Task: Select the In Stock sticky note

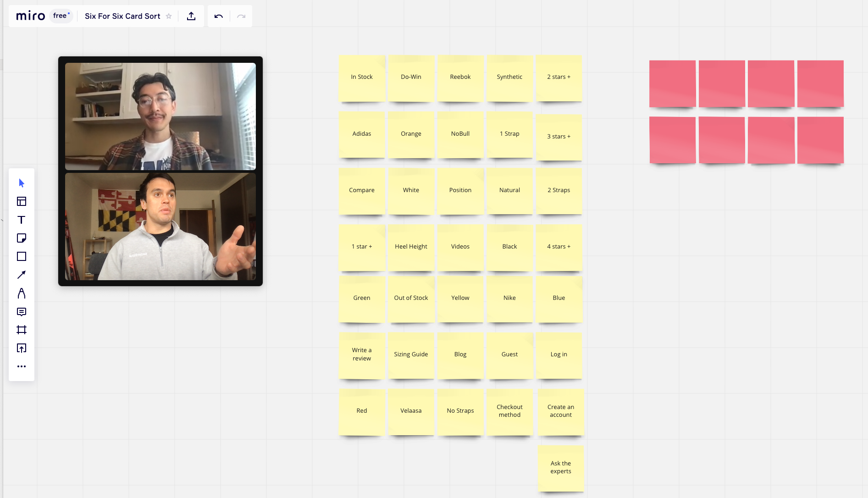Action: pyautogui.click(x=362, y=78)
